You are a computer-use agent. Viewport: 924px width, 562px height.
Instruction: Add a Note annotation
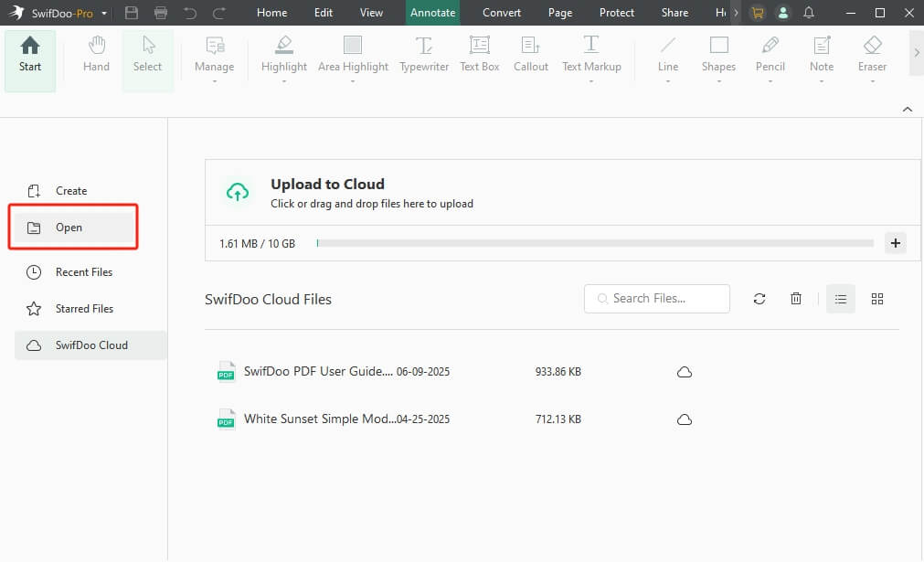(x=822, y=54)
